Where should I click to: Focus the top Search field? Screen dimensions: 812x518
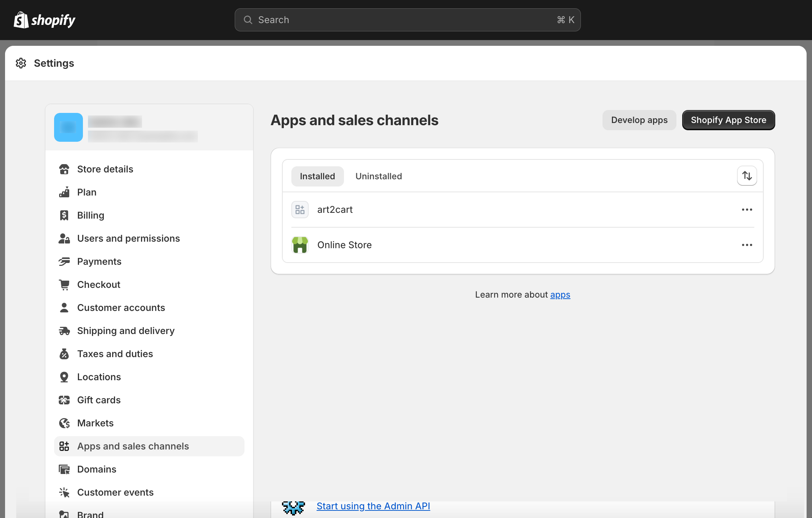tap(407, 20)
